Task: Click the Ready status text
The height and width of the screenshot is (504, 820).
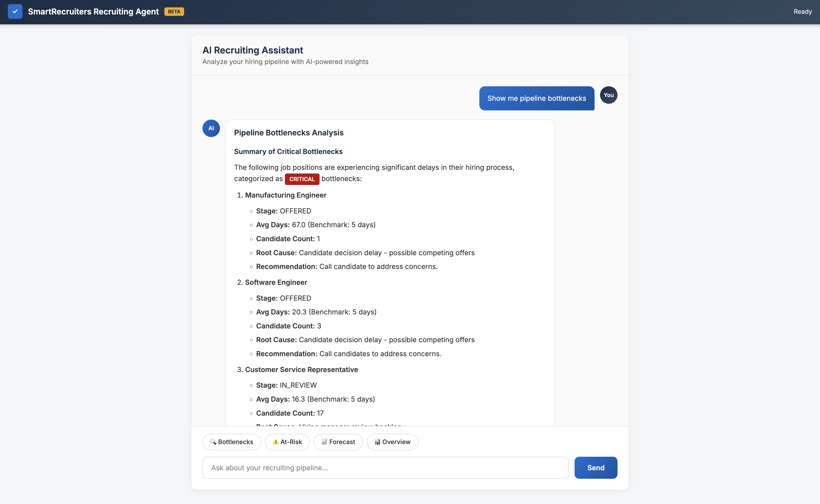Action: pyautogui.click(x=803, y=12)
